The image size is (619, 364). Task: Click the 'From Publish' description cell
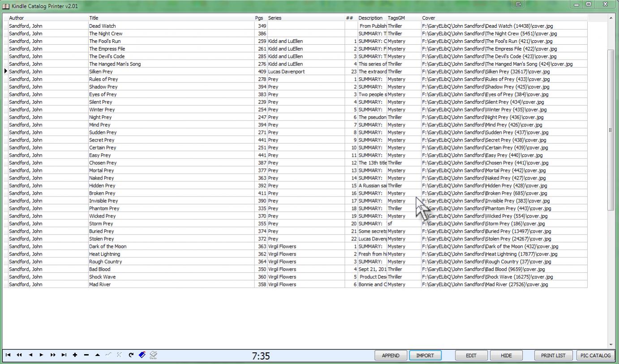pyautogui.click(x=372, y=26)
